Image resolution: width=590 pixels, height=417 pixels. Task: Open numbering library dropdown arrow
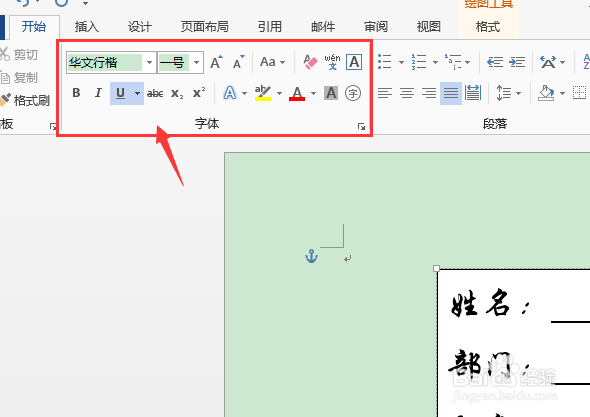(435, 62)
